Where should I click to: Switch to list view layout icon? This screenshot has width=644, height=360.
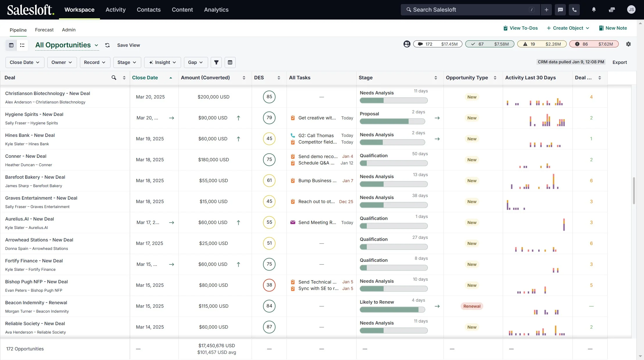click(22, 45)
